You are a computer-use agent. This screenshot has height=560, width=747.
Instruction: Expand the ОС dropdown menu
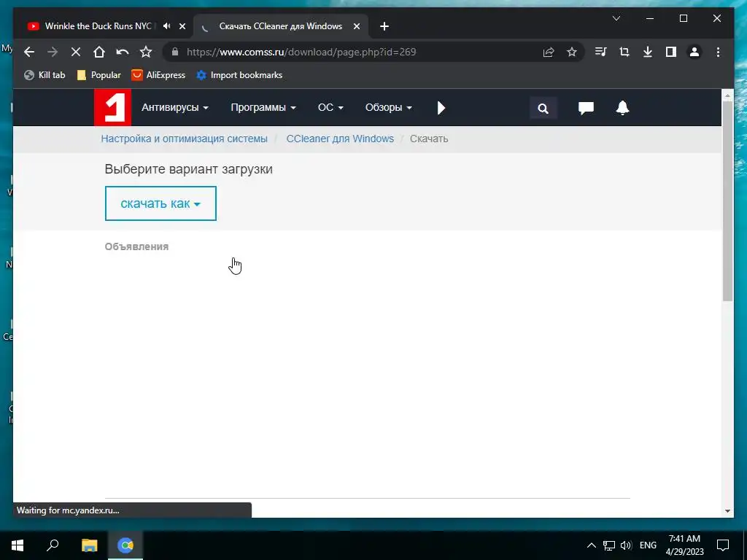click(330, 108)
